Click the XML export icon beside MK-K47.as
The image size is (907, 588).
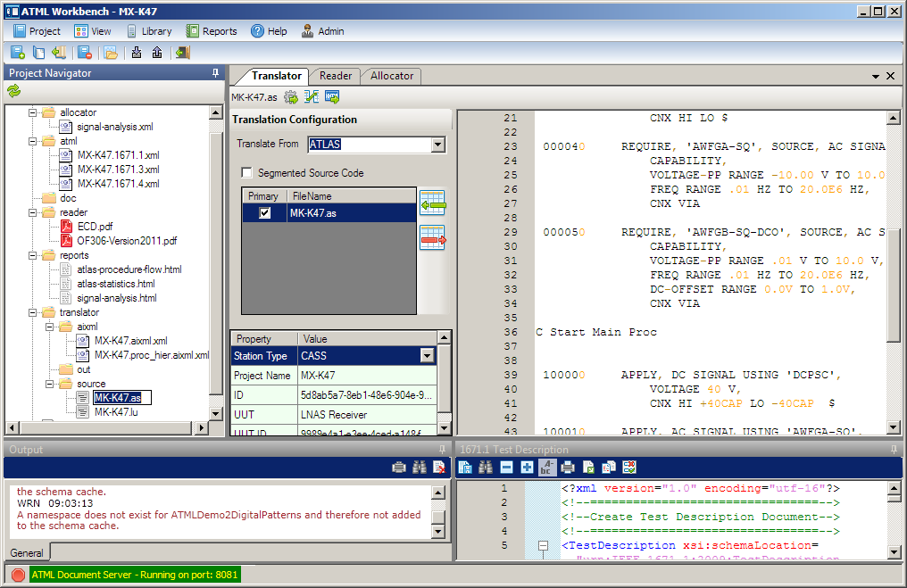pyautogui.click(x=332, y=97)
